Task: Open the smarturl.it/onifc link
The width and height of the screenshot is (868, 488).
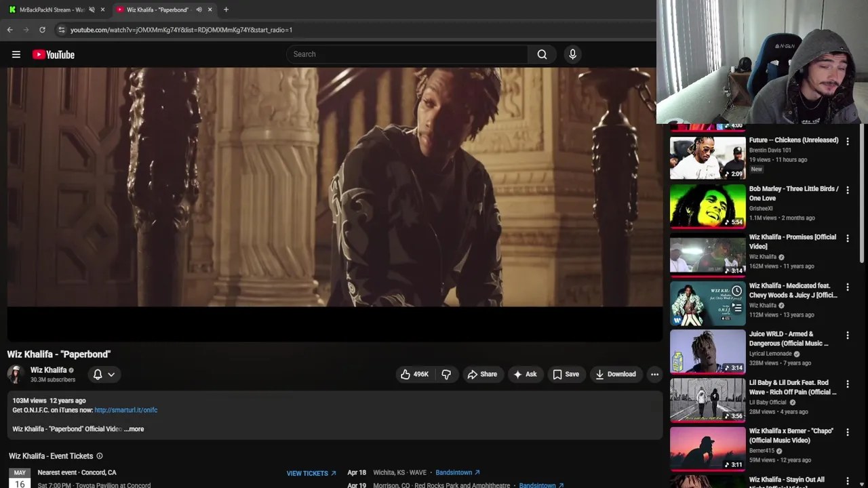Action: (x=126, y=410)
